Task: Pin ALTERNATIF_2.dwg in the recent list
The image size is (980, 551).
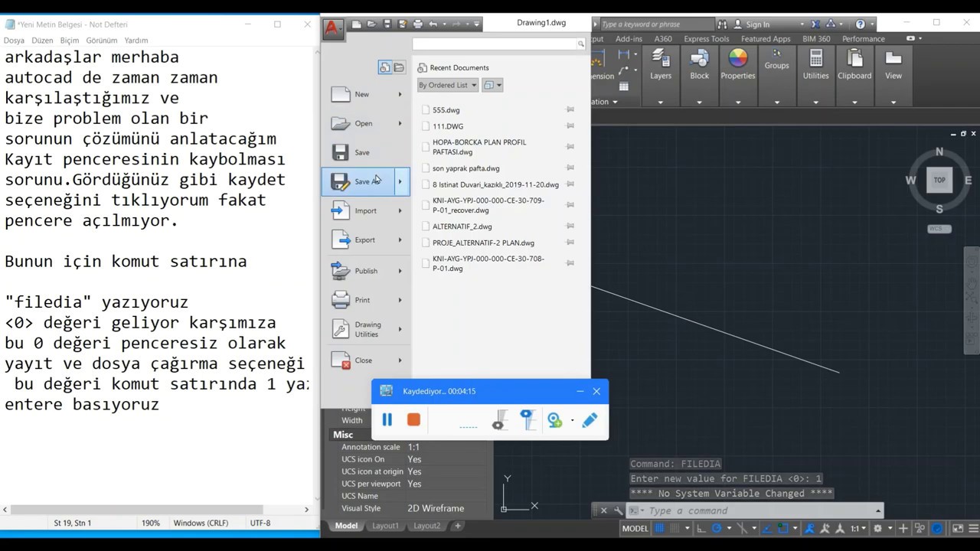Action: (x=570, y=226)
